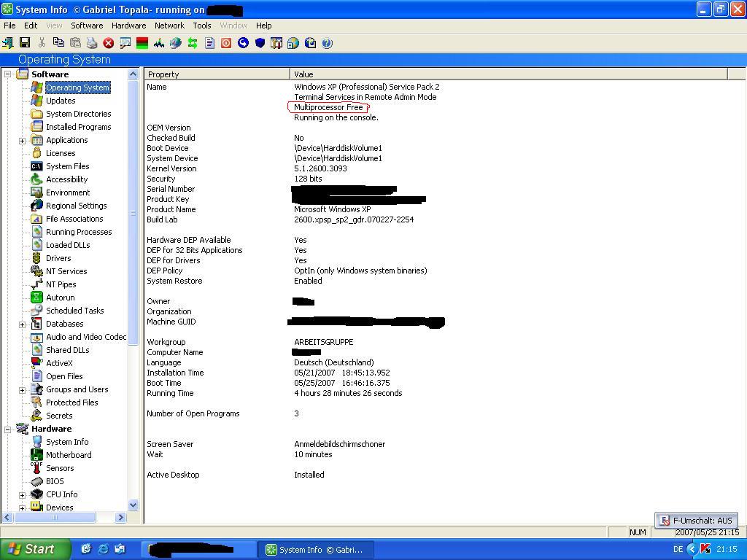Click the Print toolbar icon
Image resolution: width=747 pixels, height=560 pixels.
92,43
